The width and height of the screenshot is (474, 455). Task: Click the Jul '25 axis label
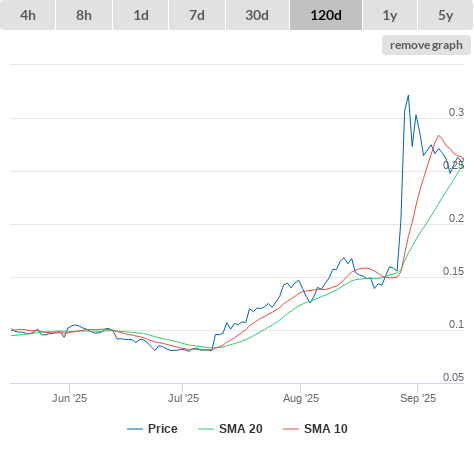(x=183, y=398)
